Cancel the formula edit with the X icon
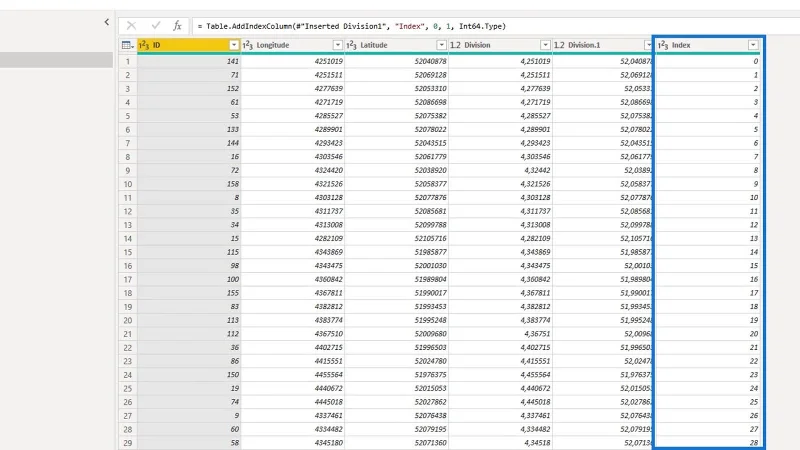 tap(131, 26)
